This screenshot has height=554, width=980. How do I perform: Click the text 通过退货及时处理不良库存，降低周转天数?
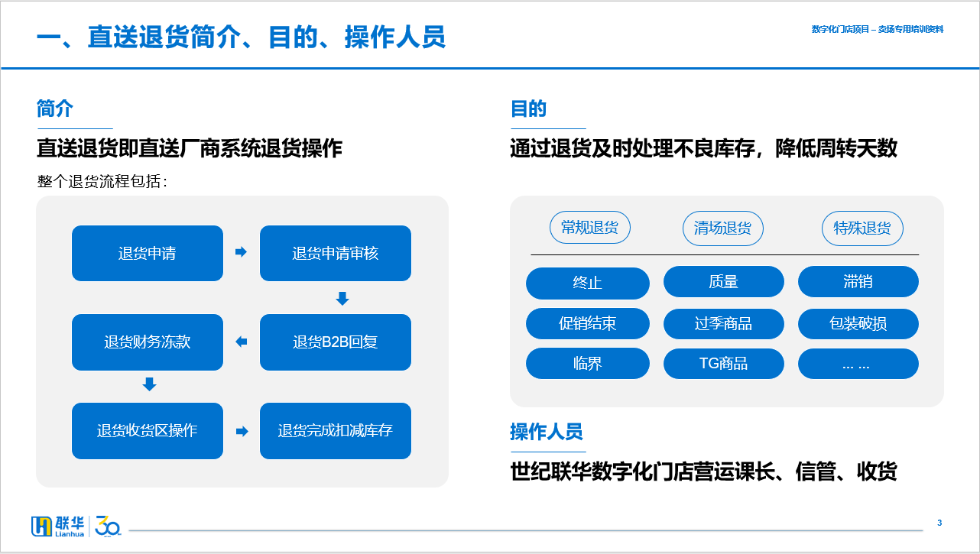coord(704,148)
